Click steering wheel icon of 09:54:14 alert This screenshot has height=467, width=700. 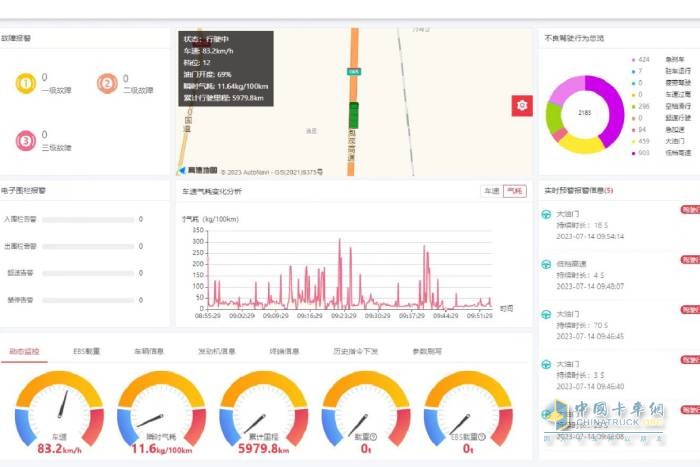pyautogui.click(x=546, y=214)
